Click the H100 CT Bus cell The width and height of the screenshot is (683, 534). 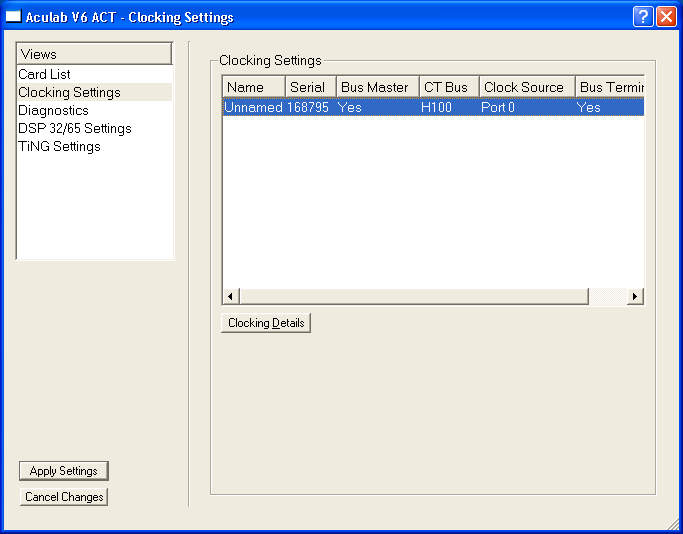[436, 107]
